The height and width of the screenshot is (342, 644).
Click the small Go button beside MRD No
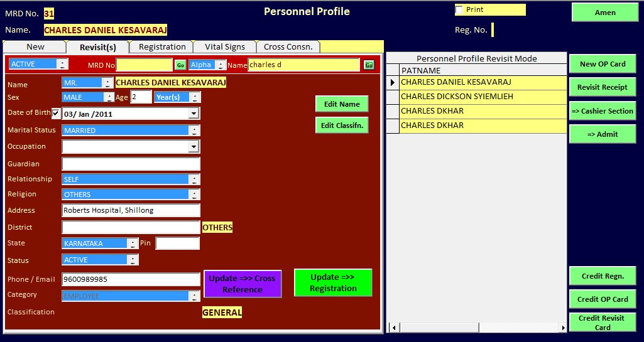pyautogui.click(x=180, y=65)
